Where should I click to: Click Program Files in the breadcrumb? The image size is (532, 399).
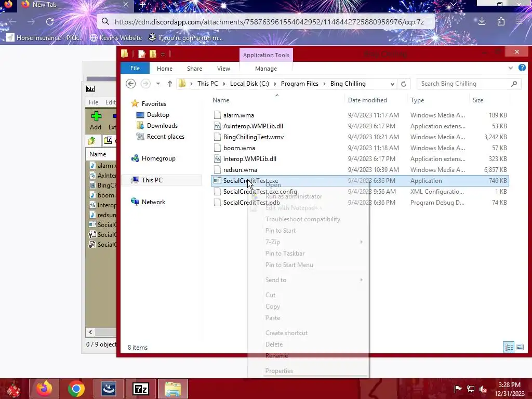click(x=300, y=84)
